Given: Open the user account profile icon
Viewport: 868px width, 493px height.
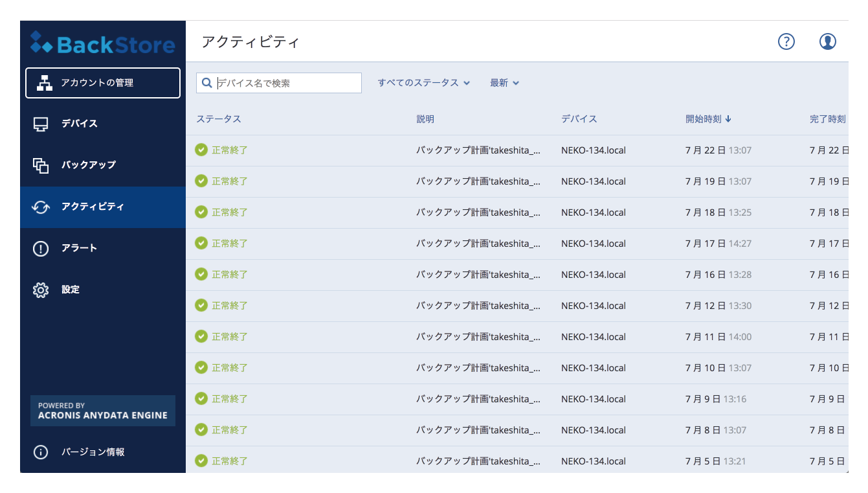Looking at the screenshot, I should 828,41.
